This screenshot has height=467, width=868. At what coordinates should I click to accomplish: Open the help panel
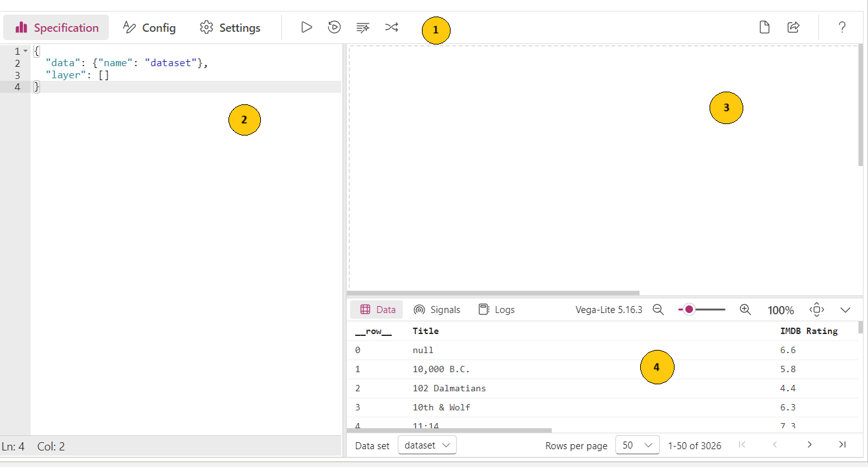point(841,27)
